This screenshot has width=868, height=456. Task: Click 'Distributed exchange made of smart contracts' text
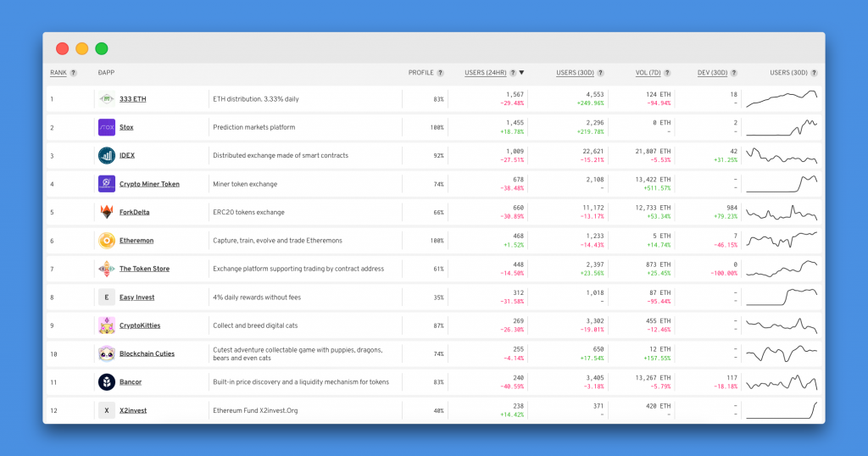click(281, 155)
